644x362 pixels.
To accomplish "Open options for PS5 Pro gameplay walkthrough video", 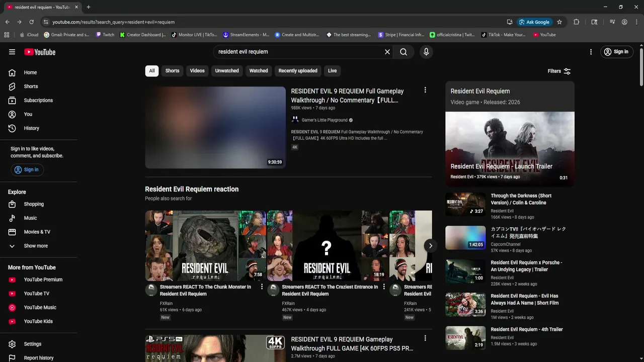I will tap(425, 338).
